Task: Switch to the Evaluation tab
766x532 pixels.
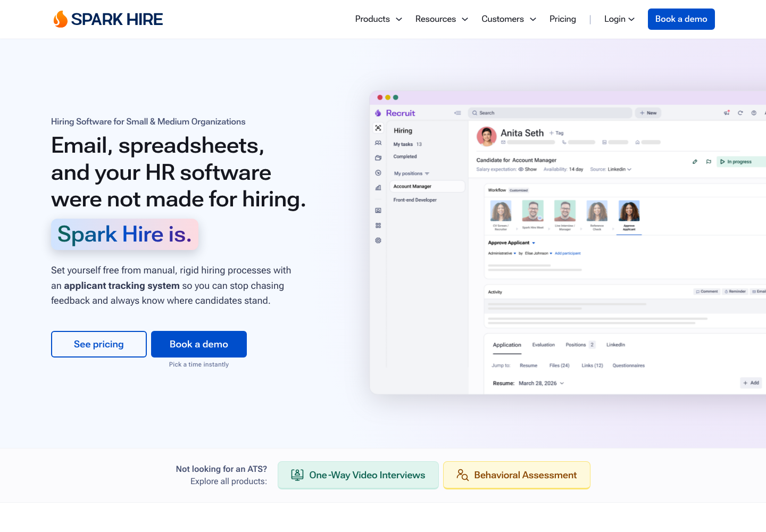Action: point(544,345)
